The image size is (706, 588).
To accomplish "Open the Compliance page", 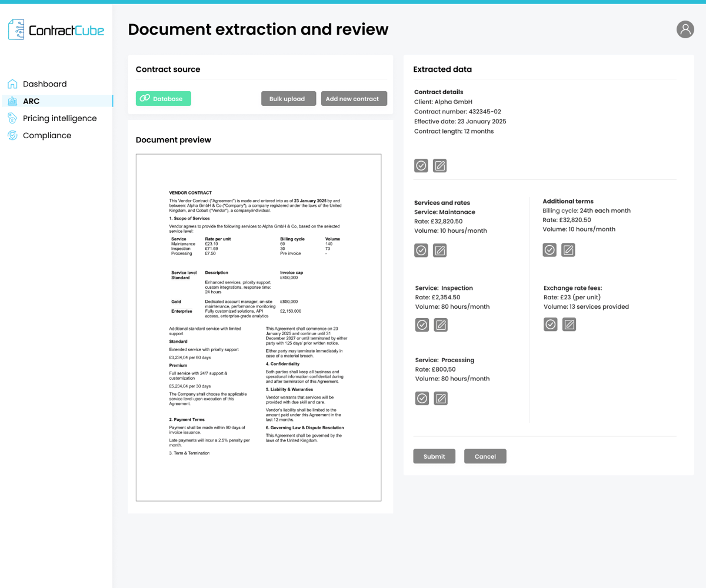I will pos(46,135).
